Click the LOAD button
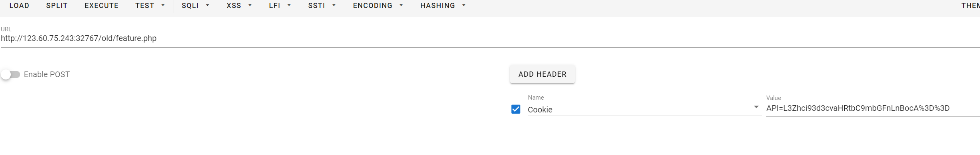The image size is (980, 155). click(19, 6)
